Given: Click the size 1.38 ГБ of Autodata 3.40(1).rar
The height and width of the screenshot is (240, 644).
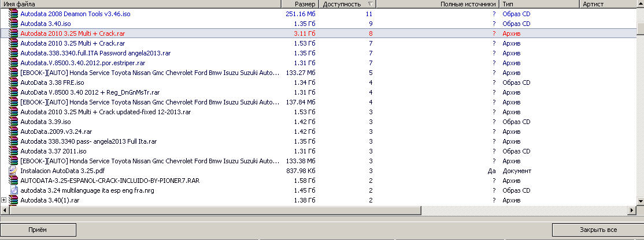Looking at the screenshot, I should coord(305,201).
